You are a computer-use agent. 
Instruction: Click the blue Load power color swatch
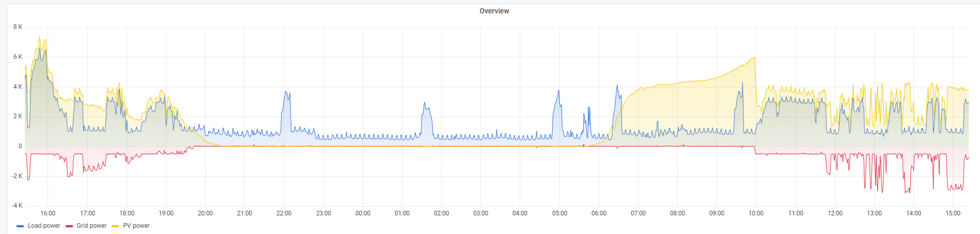[x=20, y=226]
